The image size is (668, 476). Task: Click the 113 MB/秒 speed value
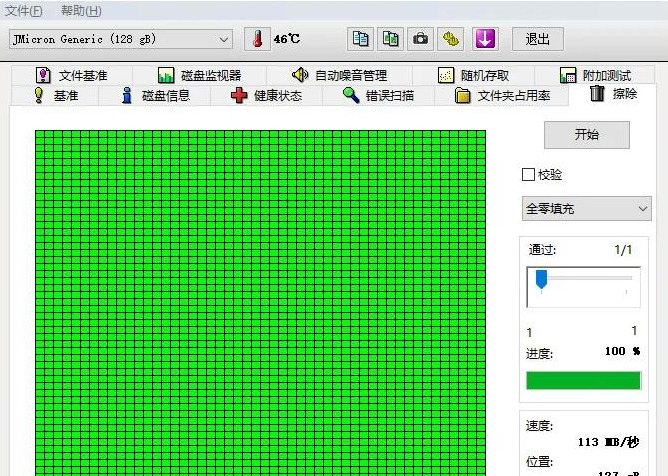click(x=608, y=442)
